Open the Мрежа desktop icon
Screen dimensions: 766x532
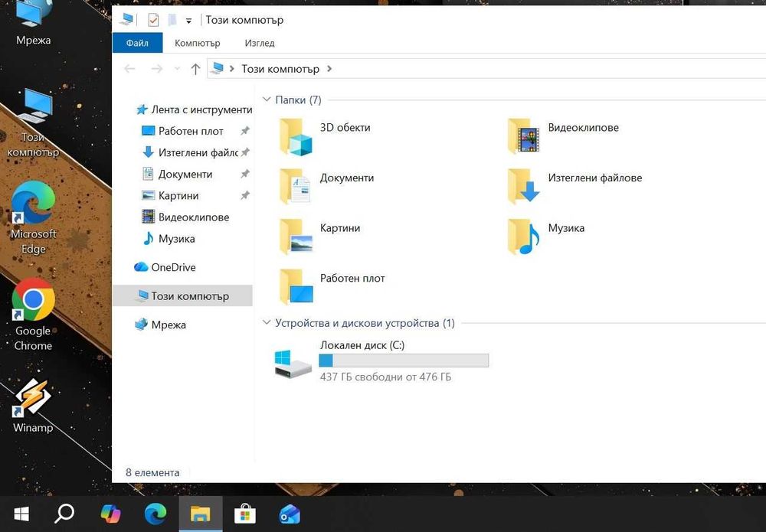click(33, 24)
